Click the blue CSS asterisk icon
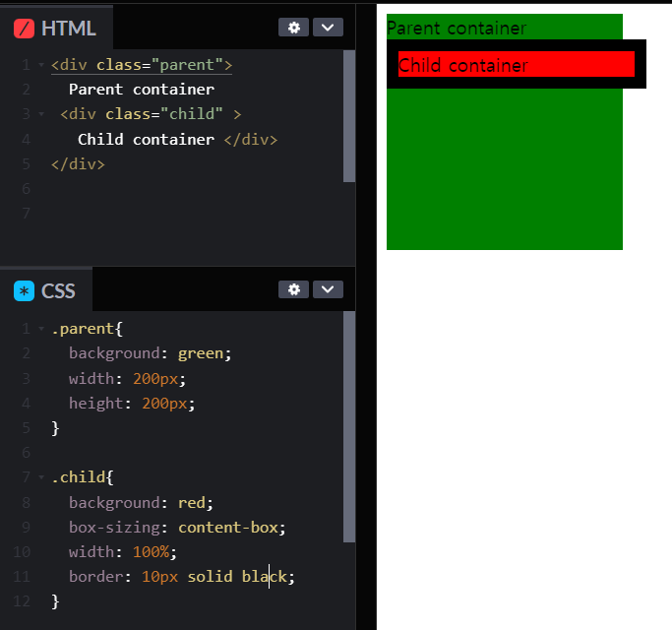Viewport: 672px width, 630px height. pos(24,290)
